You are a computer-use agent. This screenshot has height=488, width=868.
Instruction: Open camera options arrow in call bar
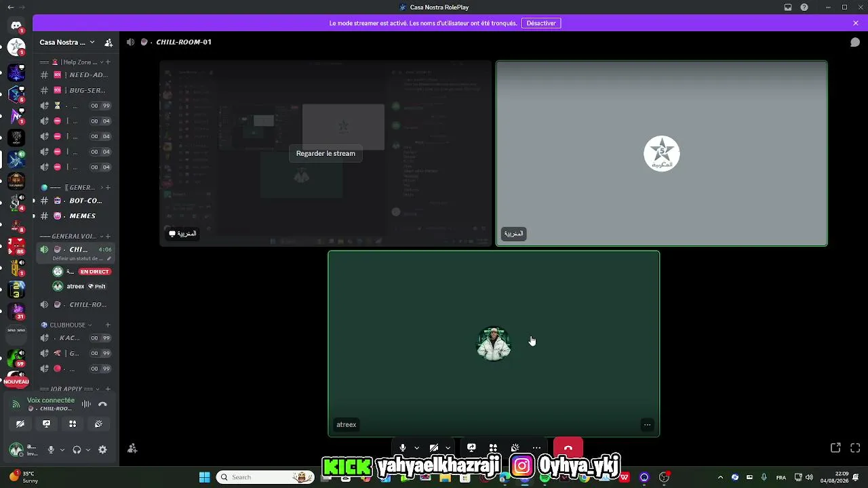[448, 448]
